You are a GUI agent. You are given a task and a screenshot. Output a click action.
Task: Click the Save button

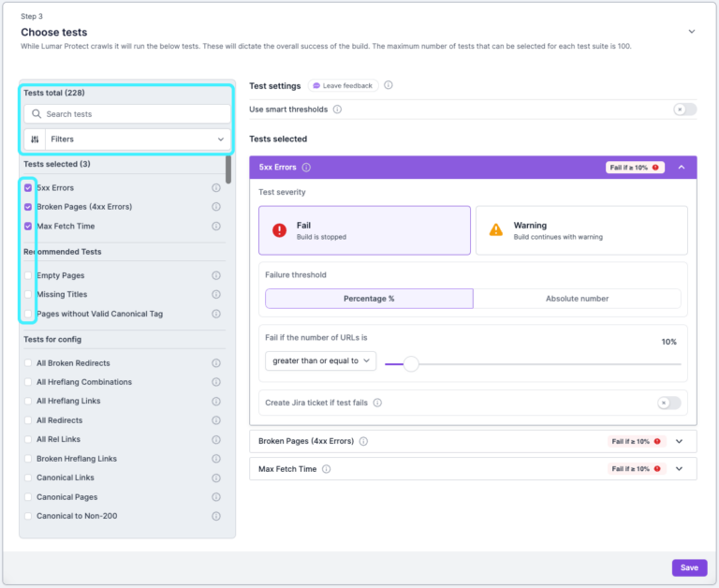pos(689,567)
